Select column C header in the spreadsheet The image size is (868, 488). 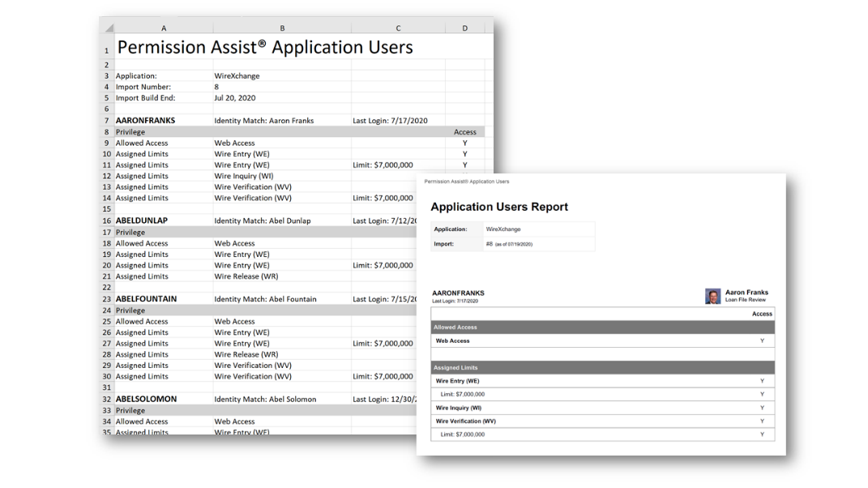click(398, 28)
